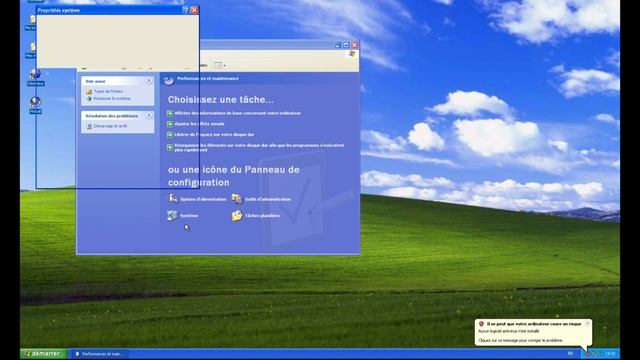The width and height of the screenshot is (640, 360).
Task: Click arrow icon beside display computer information task
Action: 170,113
